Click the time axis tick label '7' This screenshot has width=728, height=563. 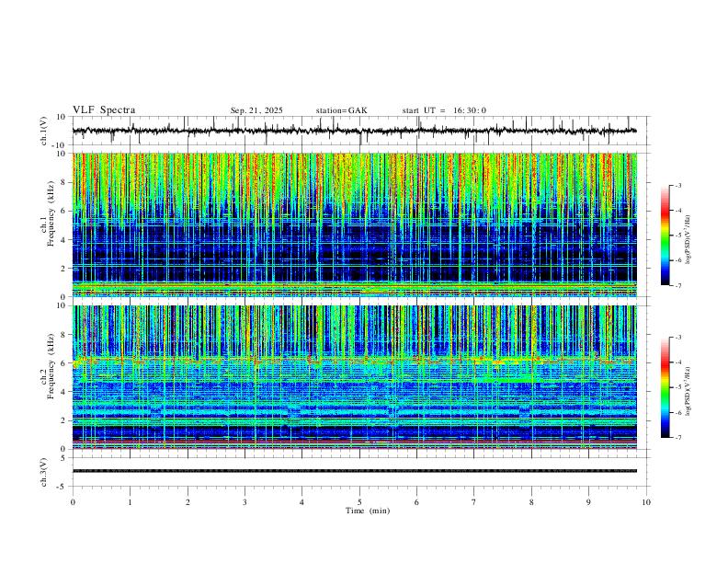(474, 502)
